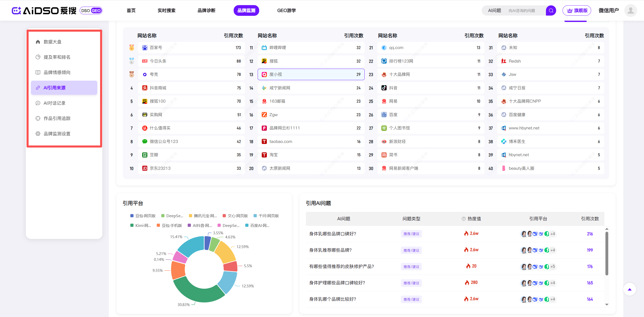Open 品牌诊断 in top navigation
The width and height of the screenshot is (644, 317).
click(206, 10)
